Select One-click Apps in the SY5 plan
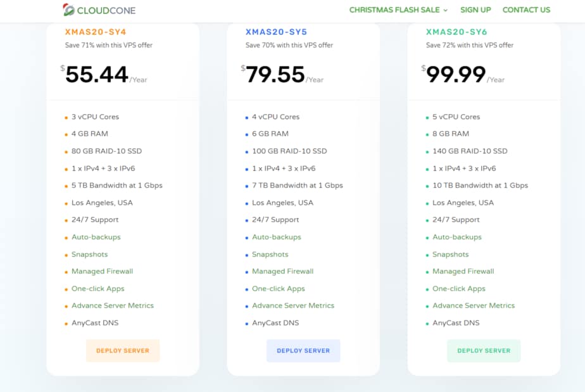Screen dimensions: 585x392 (278, 288)
